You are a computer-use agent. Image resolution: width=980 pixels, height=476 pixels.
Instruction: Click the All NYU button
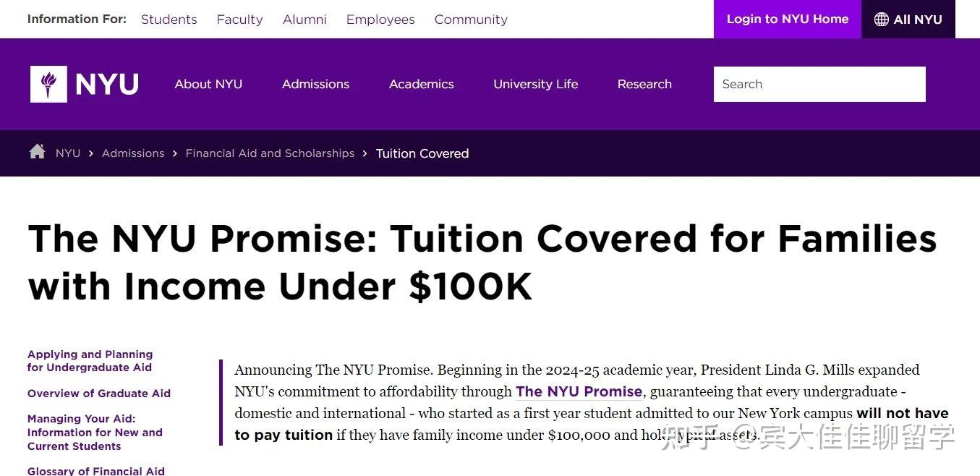[x=908, y=19]
